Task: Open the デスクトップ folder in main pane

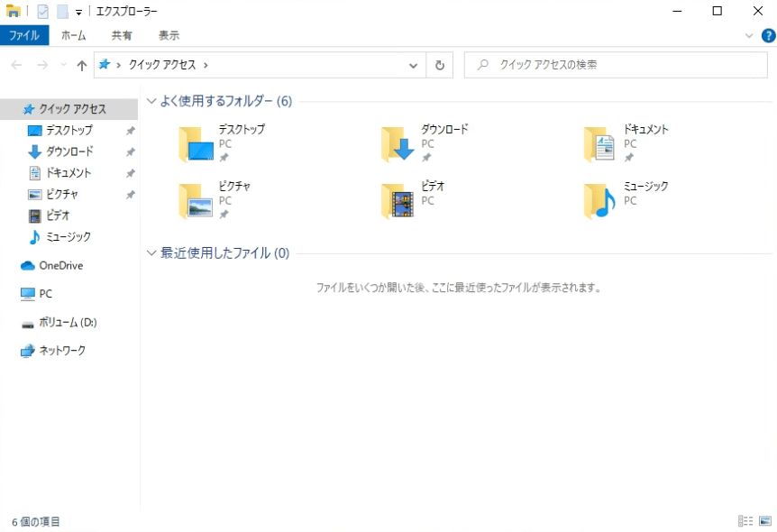Action: point(197,144)
